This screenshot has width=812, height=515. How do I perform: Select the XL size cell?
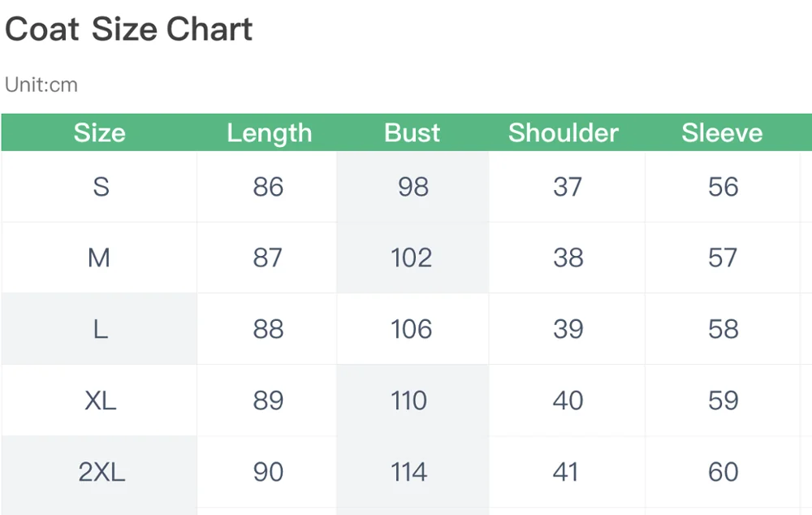tap(101, 400)
